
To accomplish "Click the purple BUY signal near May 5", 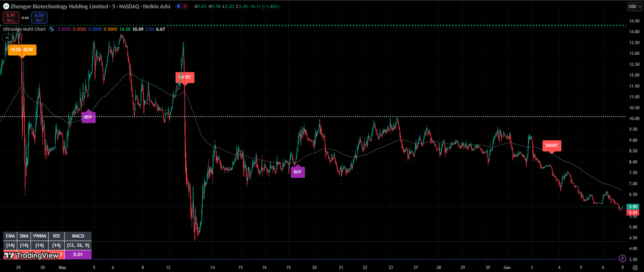I will pos(88,116).
